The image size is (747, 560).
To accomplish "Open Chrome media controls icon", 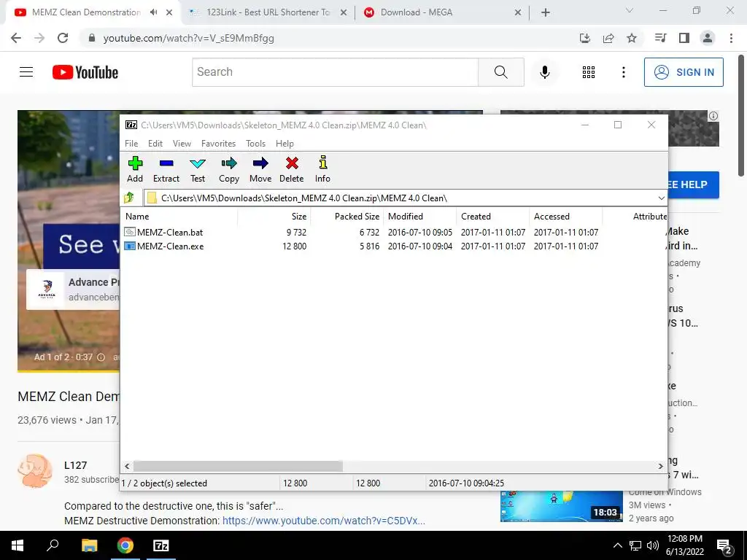I will [x=661, y=38].
